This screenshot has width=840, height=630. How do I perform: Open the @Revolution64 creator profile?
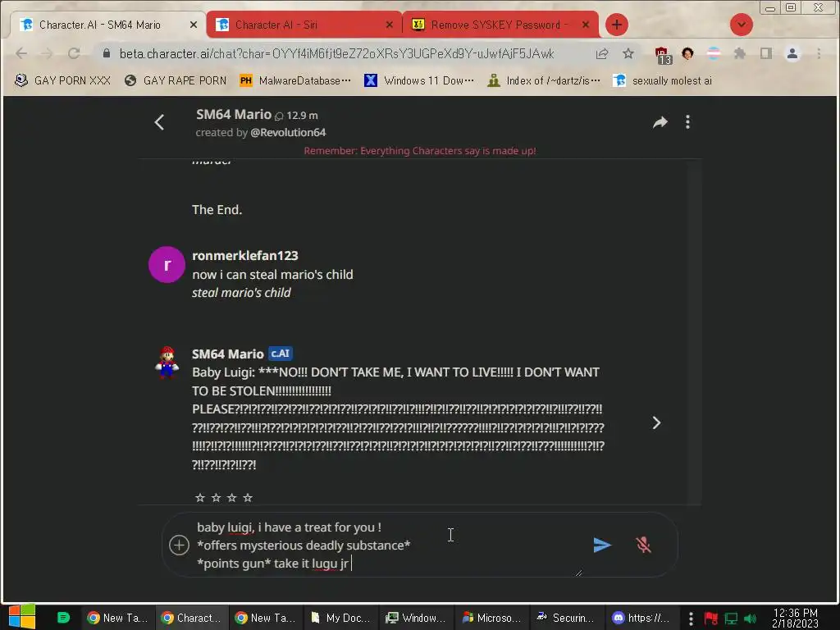(x=288, y=132)
